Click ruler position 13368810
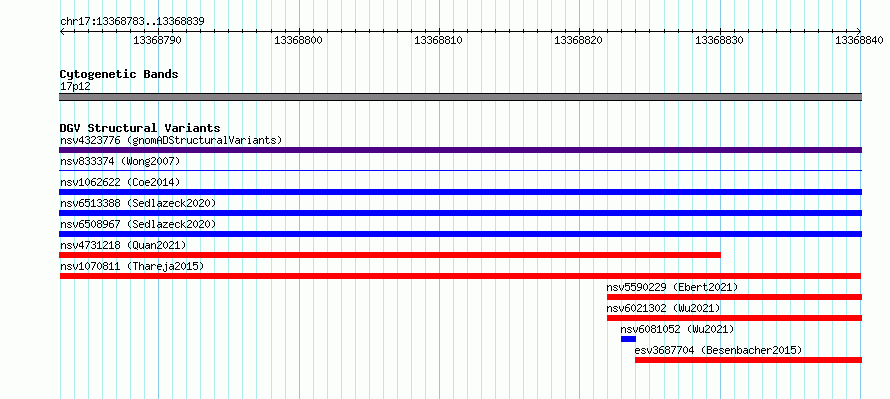The height and width of the screenshot is (399, 890). [438, 40]
